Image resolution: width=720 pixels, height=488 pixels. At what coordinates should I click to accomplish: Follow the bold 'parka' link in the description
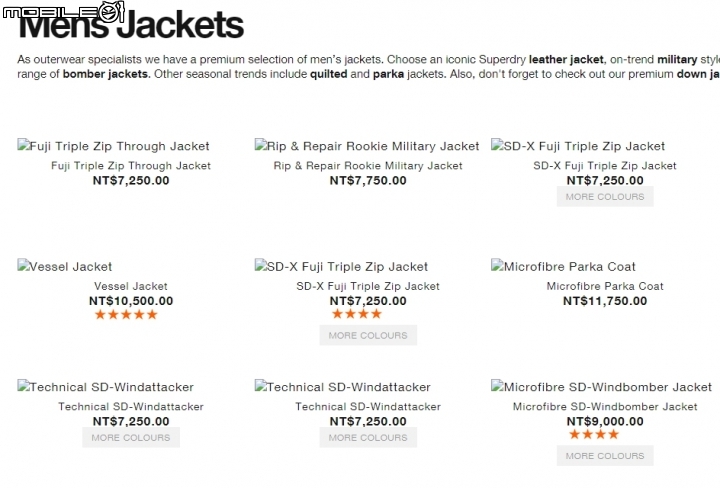[x=388, y=74]
